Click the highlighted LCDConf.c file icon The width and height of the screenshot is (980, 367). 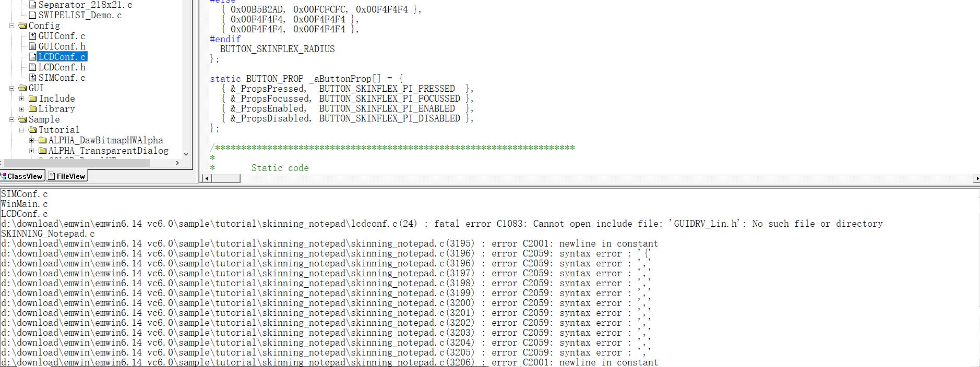tap(33, 57)
